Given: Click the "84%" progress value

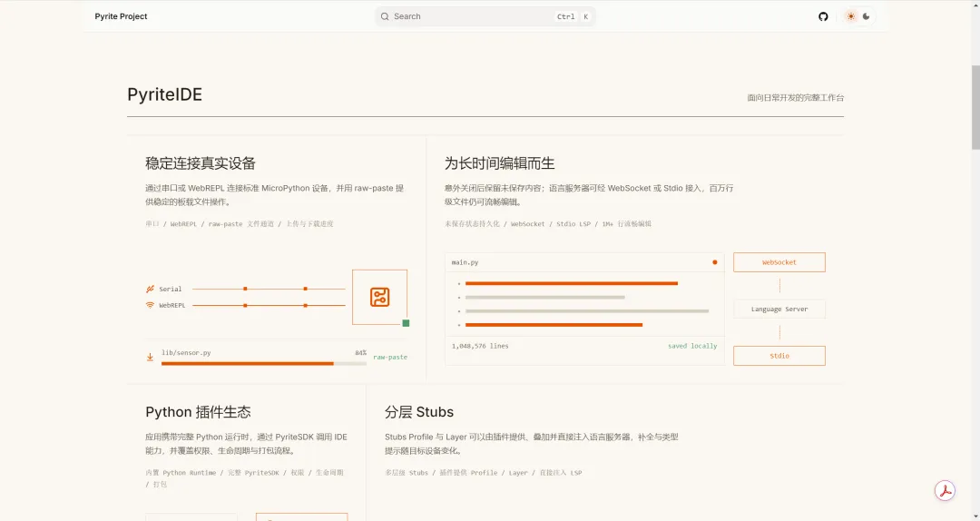Looking at the screenshot, I should 360,353.
